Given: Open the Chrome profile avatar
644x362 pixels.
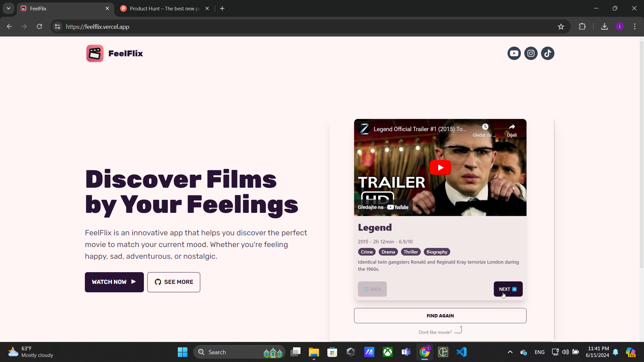Looking at the screenshot, I should (x=619, y=26).
